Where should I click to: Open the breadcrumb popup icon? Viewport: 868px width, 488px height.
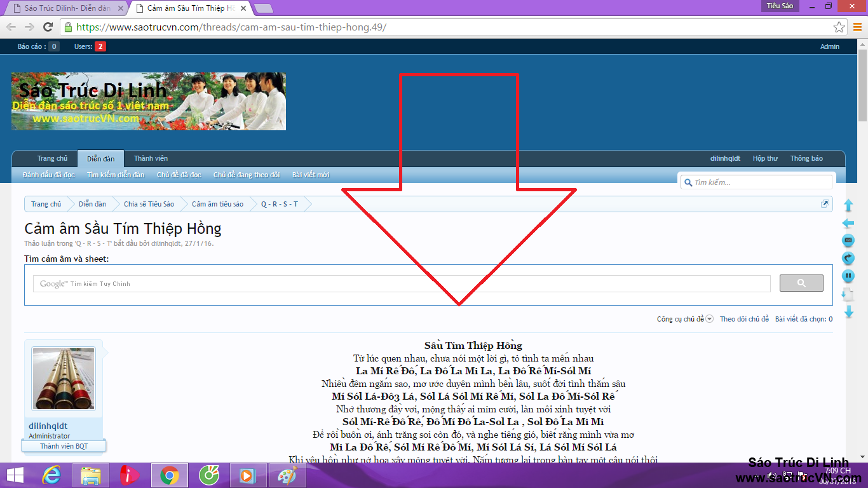pyautogui.click(x=825, y=203)
